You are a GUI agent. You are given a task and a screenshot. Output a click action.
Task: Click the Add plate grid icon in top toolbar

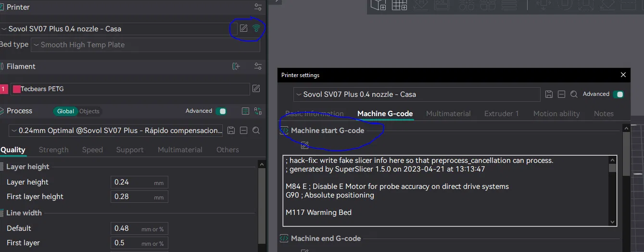[399, 5]
